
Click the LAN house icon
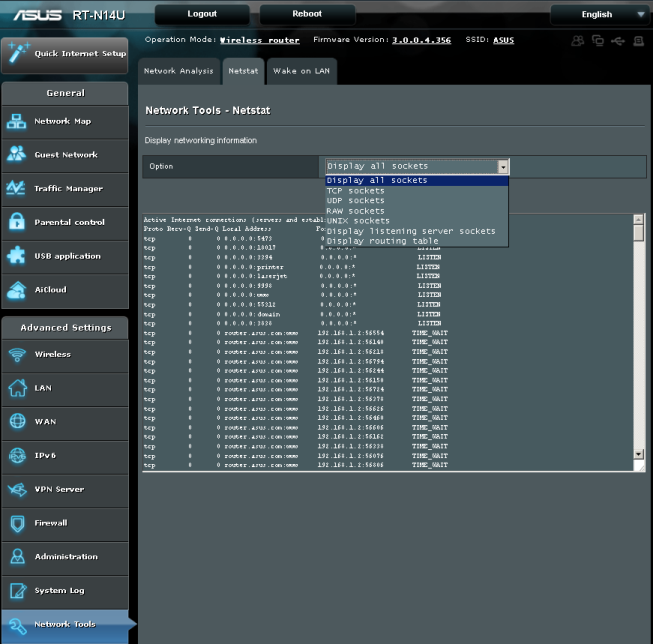[x=17, y=388]
